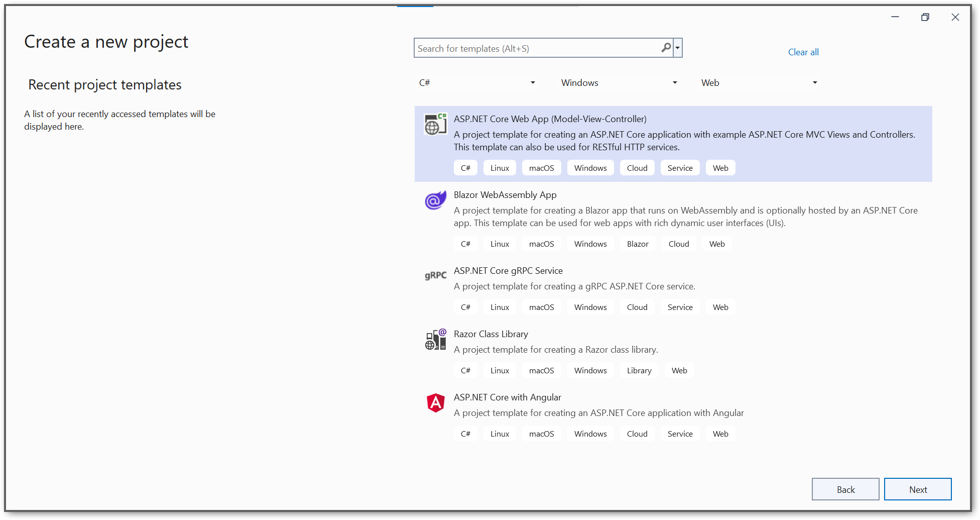Minimize the Create a new project window
The width and height of the screenshot is (980, 520).
point(895,17)
